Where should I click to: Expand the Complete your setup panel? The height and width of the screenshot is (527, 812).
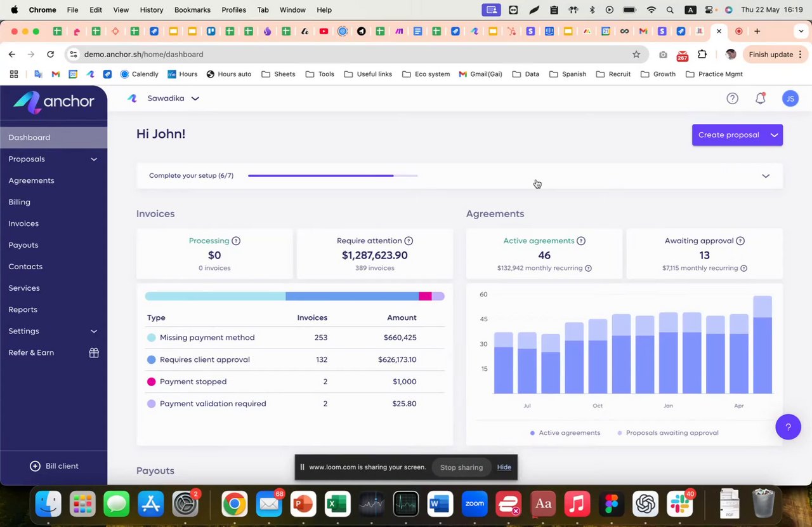point(766,176)
